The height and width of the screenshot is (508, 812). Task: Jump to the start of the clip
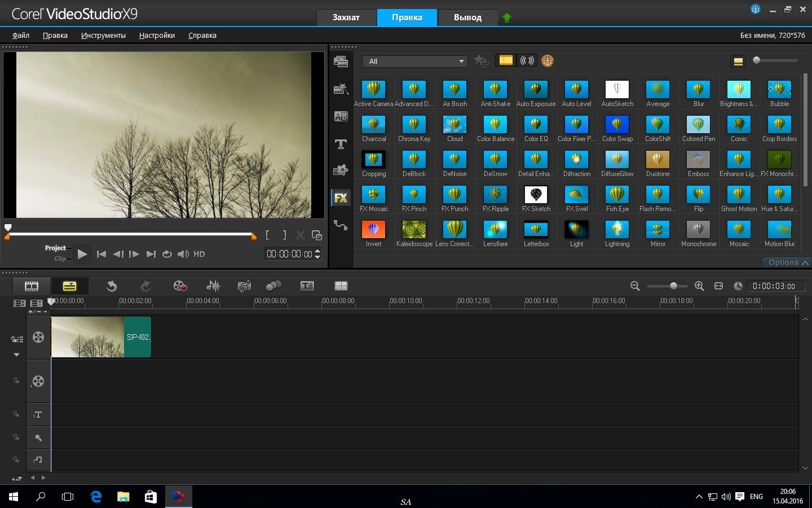coord(101,254)
